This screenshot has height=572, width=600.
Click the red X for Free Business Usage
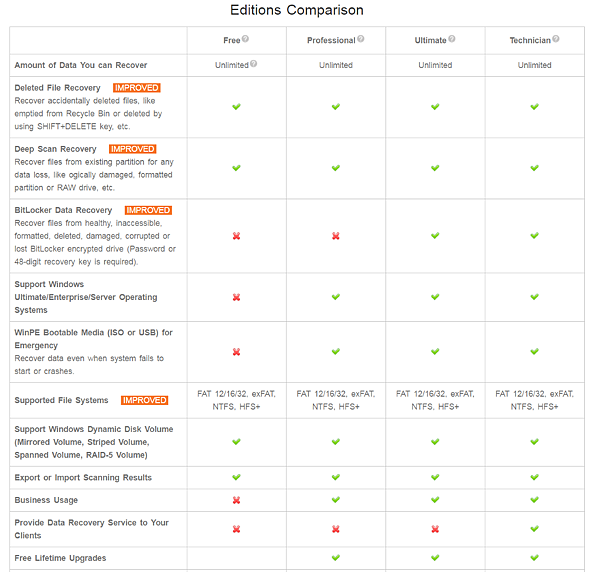(x=236, y=500)
